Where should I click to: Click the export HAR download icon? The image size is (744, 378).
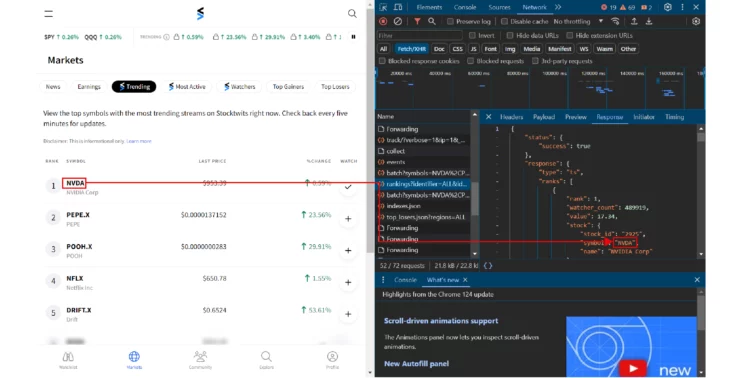tap(649, 21)
